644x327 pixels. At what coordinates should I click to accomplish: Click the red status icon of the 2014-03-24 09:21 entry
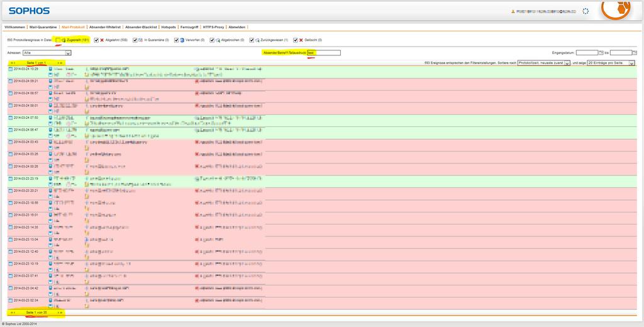click(x=197, y=81)
